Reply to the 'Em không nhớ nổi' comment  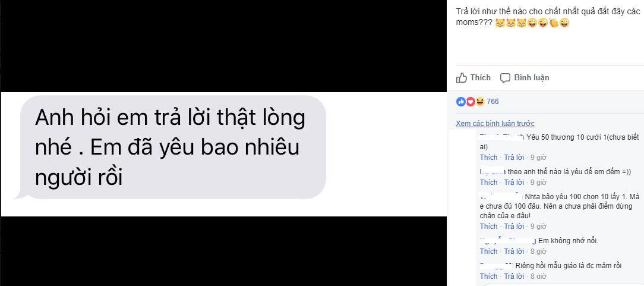pyautogui.click(x=514, y=252)
